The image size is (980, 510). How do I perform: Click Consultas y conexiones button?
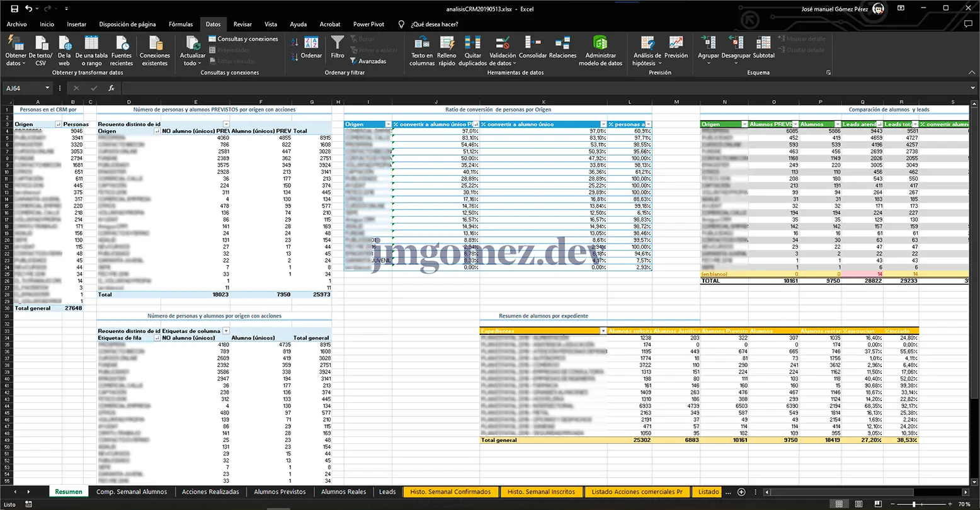(243, 39)
